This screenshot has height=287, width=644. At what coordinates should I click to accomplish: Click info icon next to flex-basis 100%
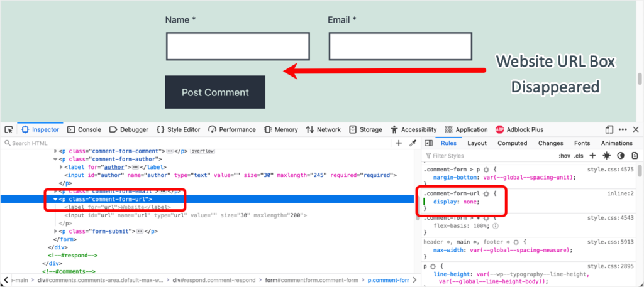pos(496,225)
